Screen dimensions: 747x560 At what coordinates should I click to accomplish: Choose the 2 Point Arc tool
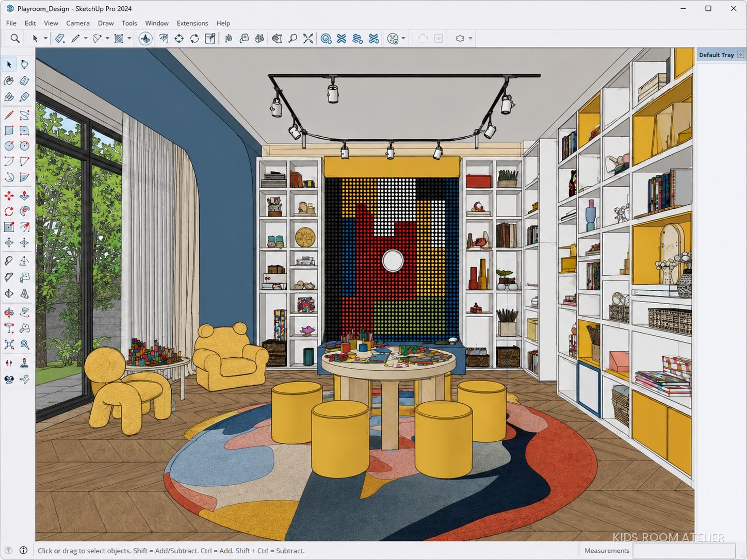coord(24,161)
